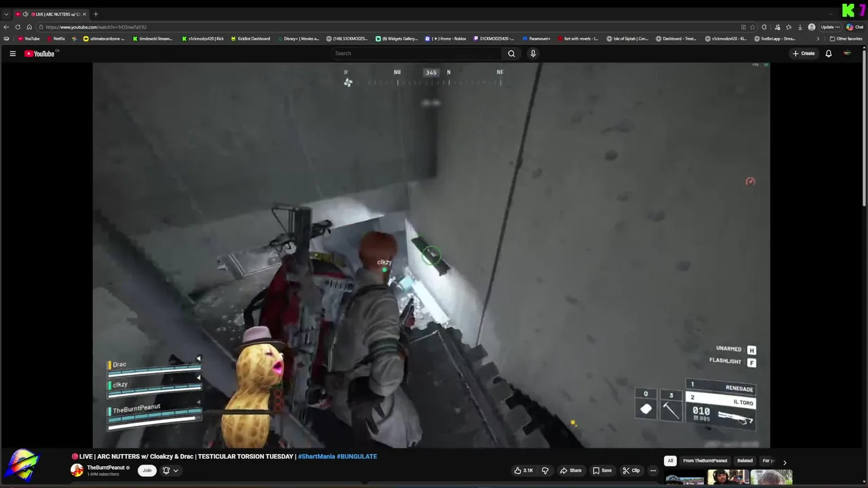The width and height of the screenshot is (868, 488).
Task: Open the YouTube guide hamburger menu
Action: point(12,54)
